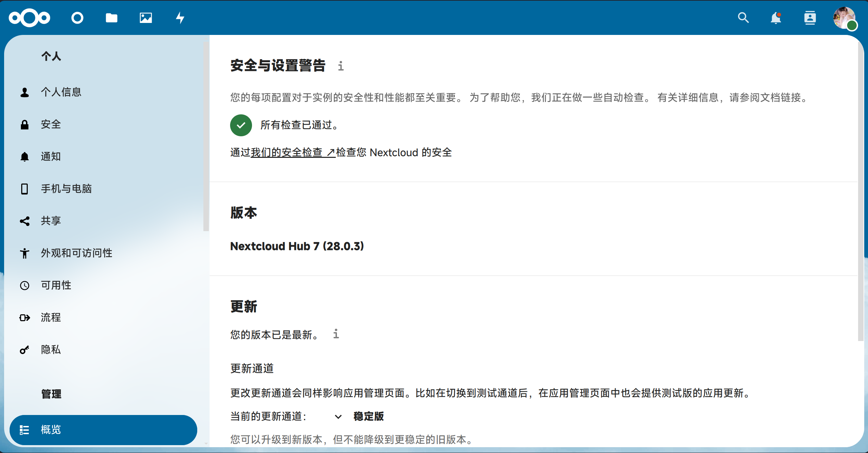868x453 pixels.
Task: Expand the 当前的更新通道 chevron dropdown
Action: click(338, 417)
